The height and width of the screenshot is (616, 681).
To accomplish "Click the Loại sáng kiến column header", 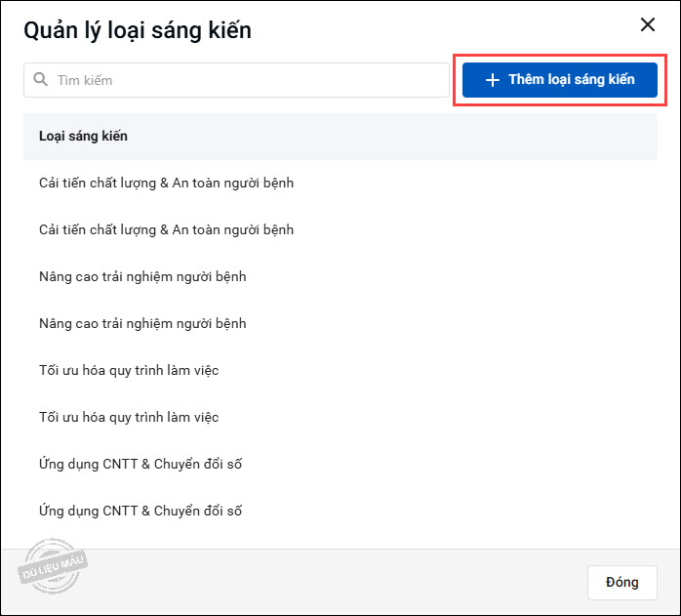I will point(84,136).
